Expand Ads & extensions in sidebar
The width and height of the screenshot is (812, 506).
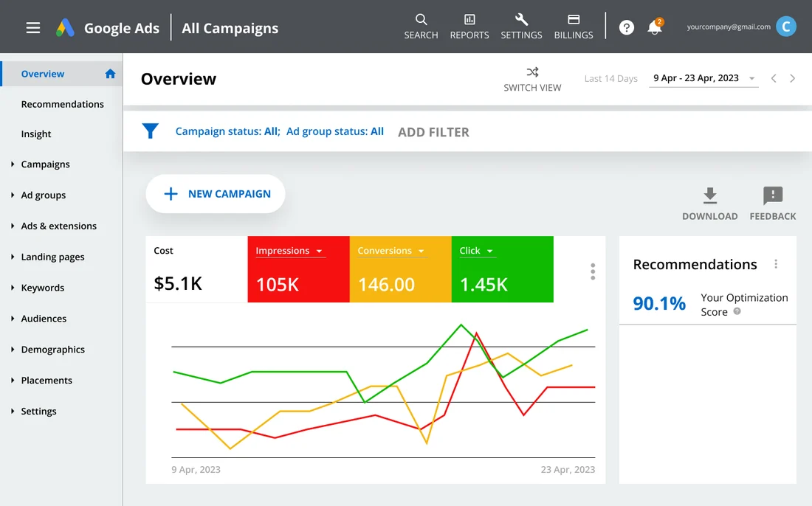click(13, 226)
